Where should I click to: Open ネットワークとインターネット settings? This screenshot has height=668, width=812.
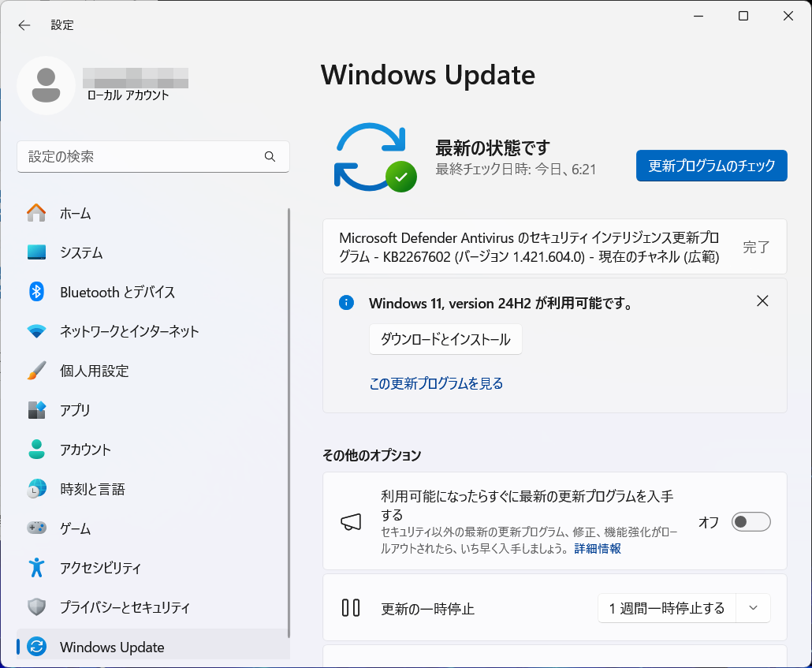[x=153, y=331]
